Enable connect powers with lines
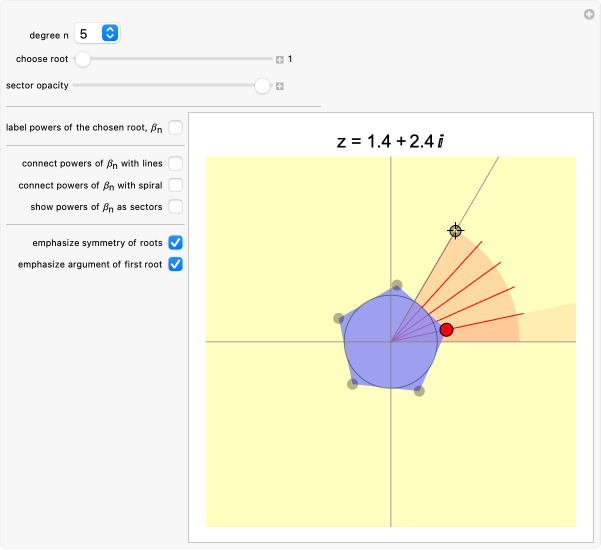Image resolution: width=601 pixels, height=550 pixels. (x=175, y=163)
